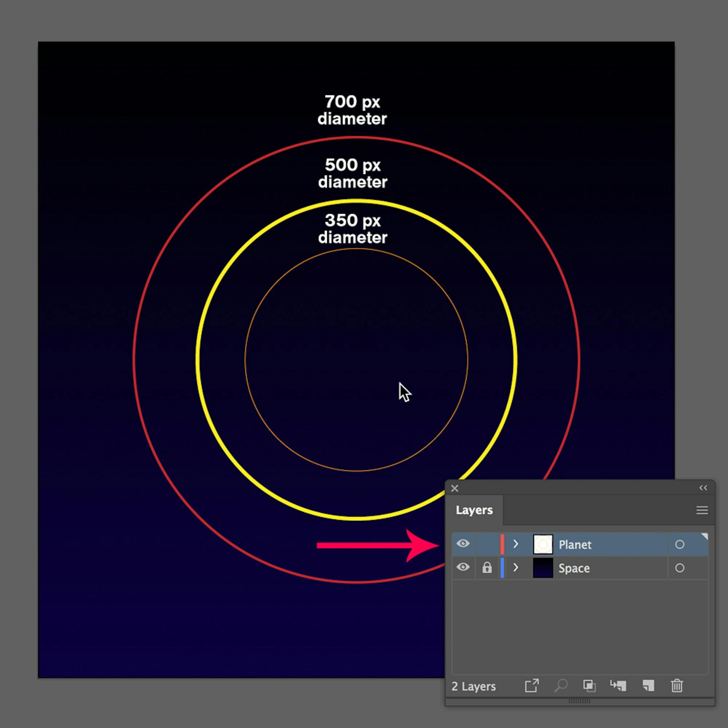Select the Space layer by name

point(574,568)
